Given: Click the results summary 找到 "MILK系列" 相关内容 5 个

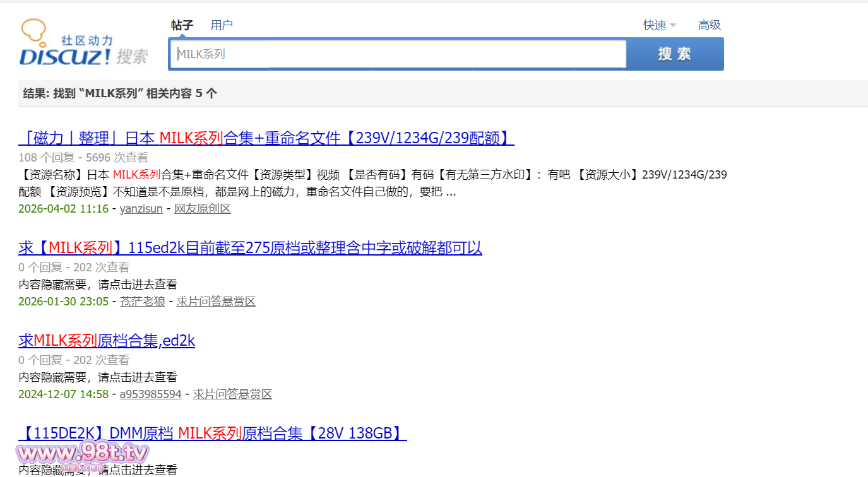Looking at the screenshot, I should [120, 93].
